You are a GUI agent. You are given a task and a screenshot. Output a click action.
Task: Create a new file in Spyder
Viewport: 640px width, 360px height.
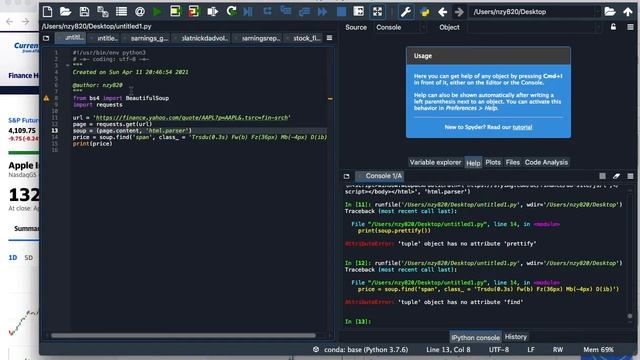click(47, 12)
